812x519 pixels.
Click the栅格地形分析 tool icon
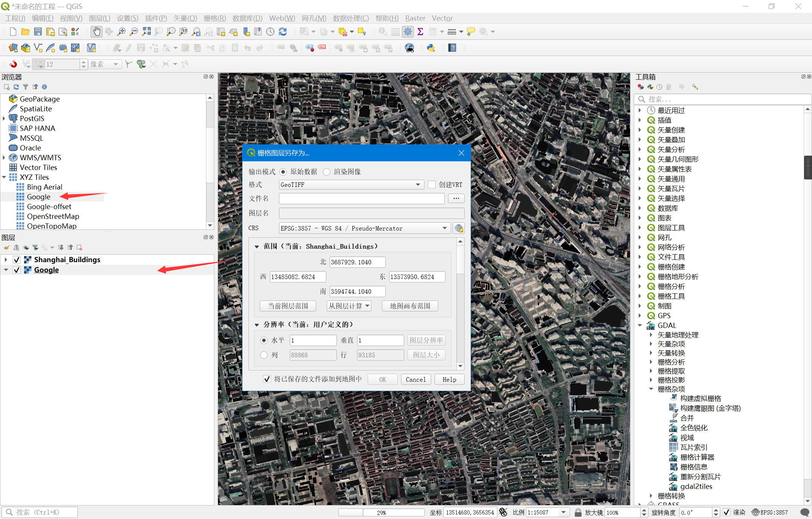click(651, 277)
